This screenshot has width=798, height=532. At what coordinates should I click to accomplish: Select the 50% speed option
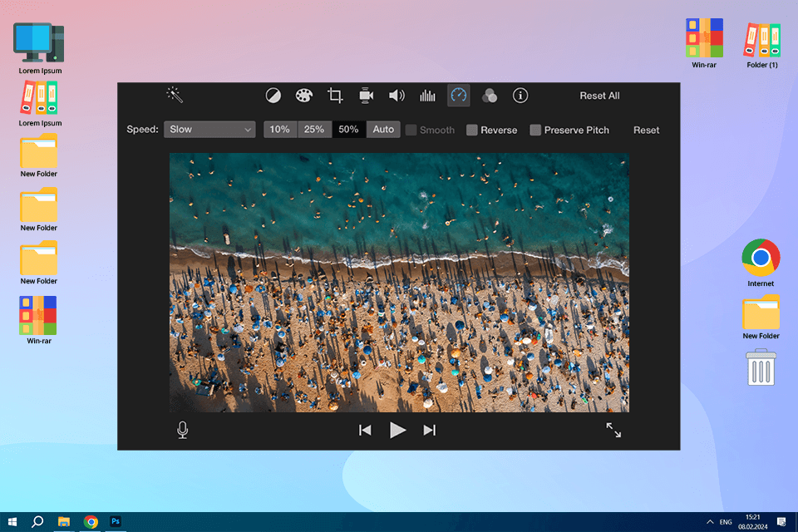click(348, 130)
